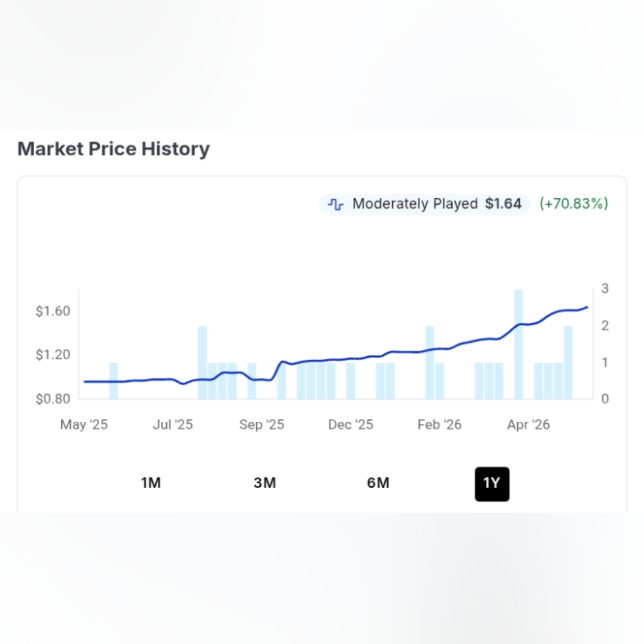Select the active 1Y range button
644x644 pixels.
point(492,484)
